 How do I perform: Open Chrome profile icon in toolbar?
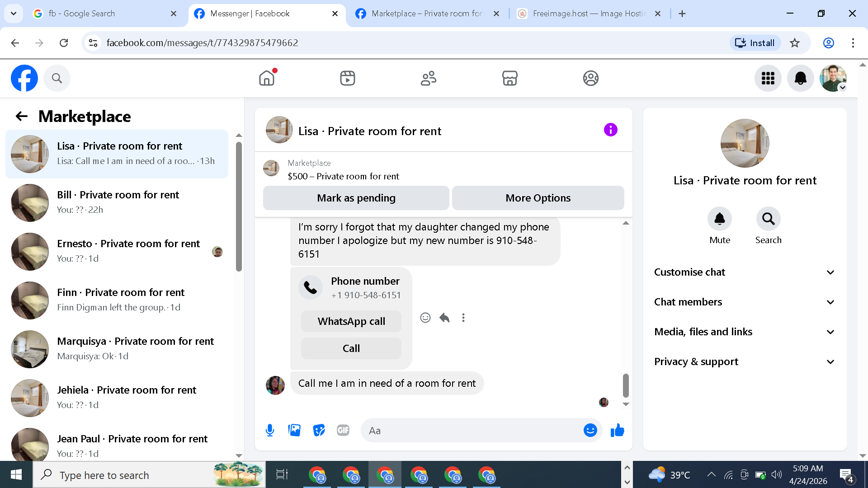(x=829, y=43)
